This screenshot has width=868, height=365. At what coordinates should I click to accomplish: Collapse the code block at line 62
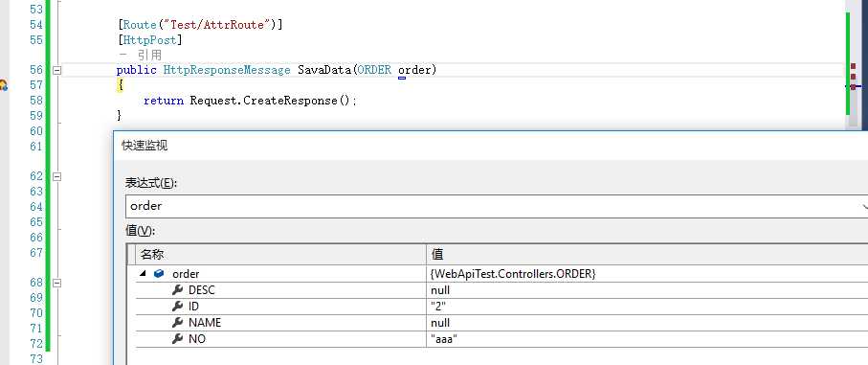(x=56, y=176)
